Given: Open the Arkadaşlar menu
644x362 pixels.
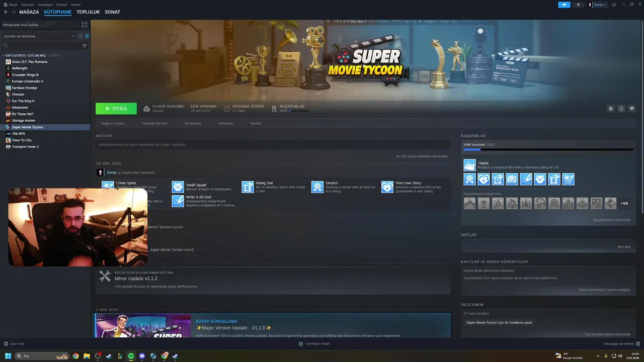Looking at the screenshot, I should [x=45, y=5].
